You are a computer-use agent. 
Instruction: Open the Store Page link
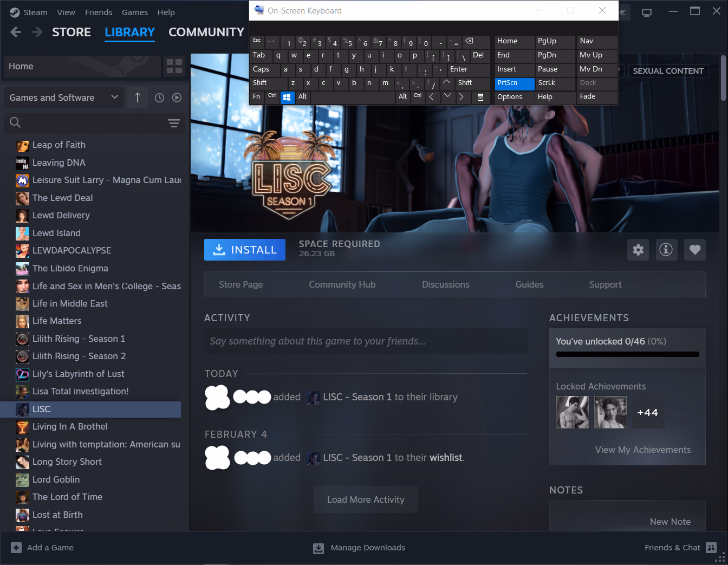click(241, 284)
